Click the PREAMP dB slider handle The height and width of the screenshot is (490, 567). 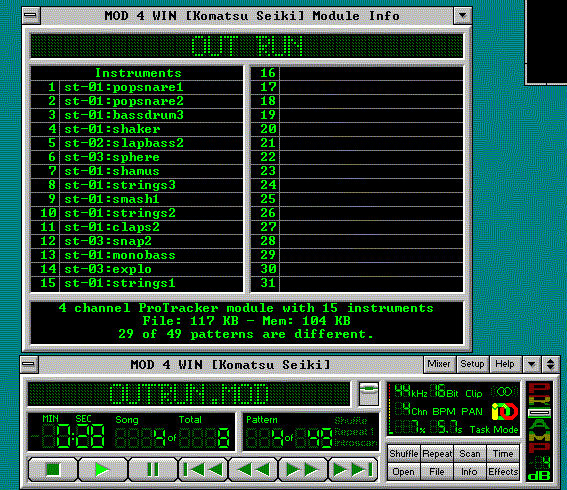pyautogui.click(x=539, y=413)
